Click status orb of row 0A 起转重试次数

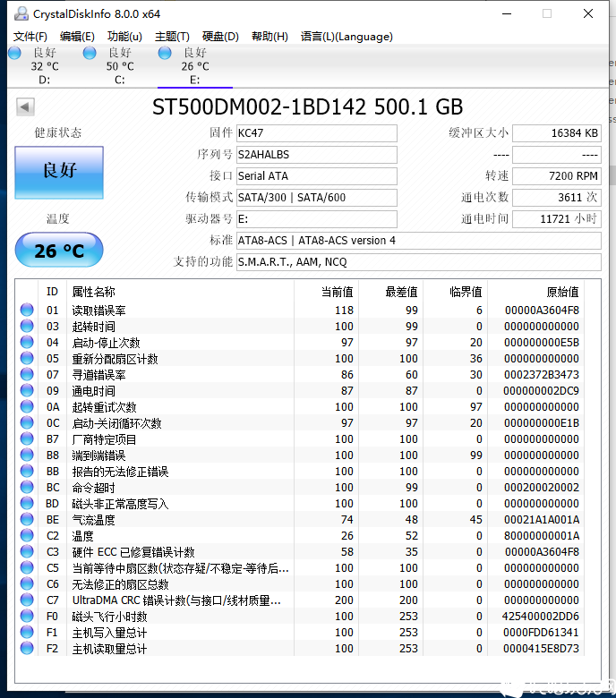pyautogui.click(x=27, y=406)
